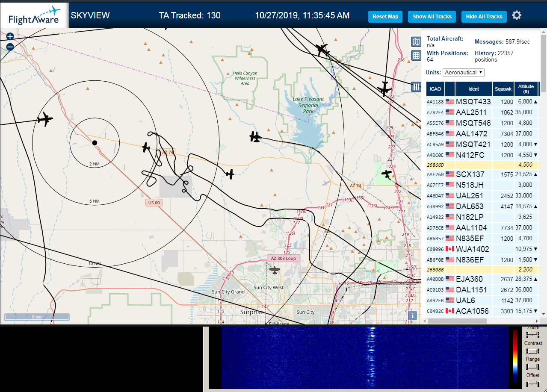The width and height of the screenshot is (547, 392).
Task: Adjust the spectrogram Zoom slider
Action: (x=533, y=334)
